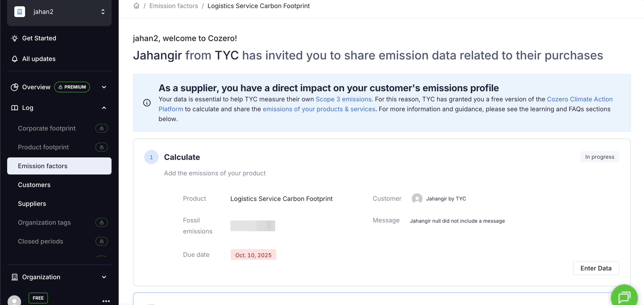Click the lock icon beside Organization tags
644x305 pixels.
pyautogui.click(x=102, y=222)
